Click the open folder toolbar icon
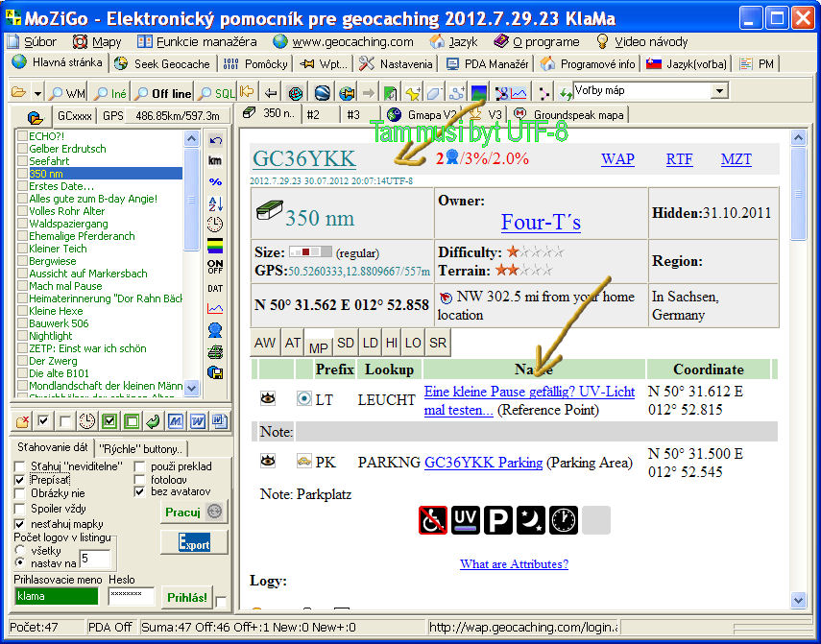 click(19, 92)
